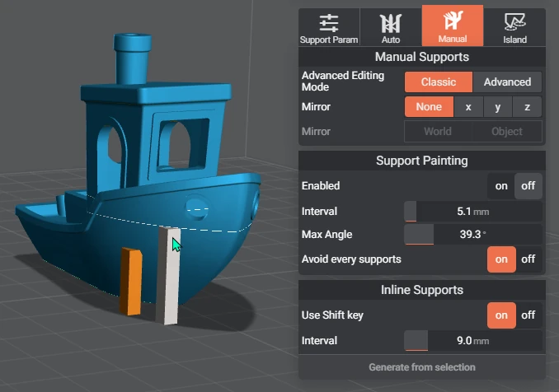Turn Use Shift key off

click(528, 315)
